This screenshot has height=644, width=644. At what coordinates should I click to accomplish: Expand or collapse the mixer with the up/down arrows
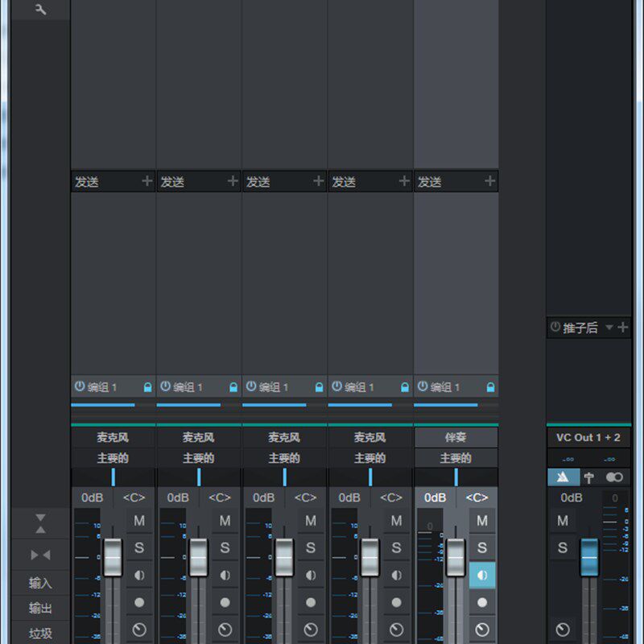click(40, 523)
